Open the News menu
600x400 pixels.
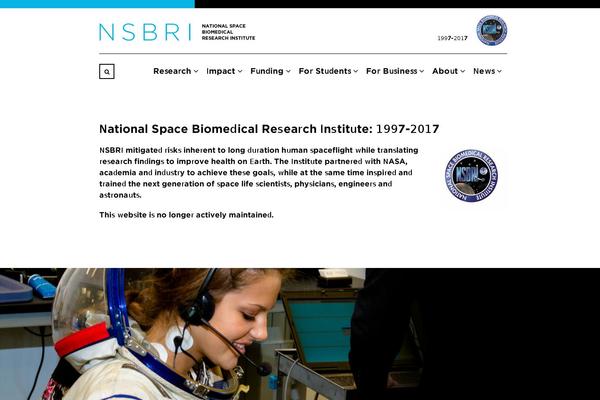point(487,71)
